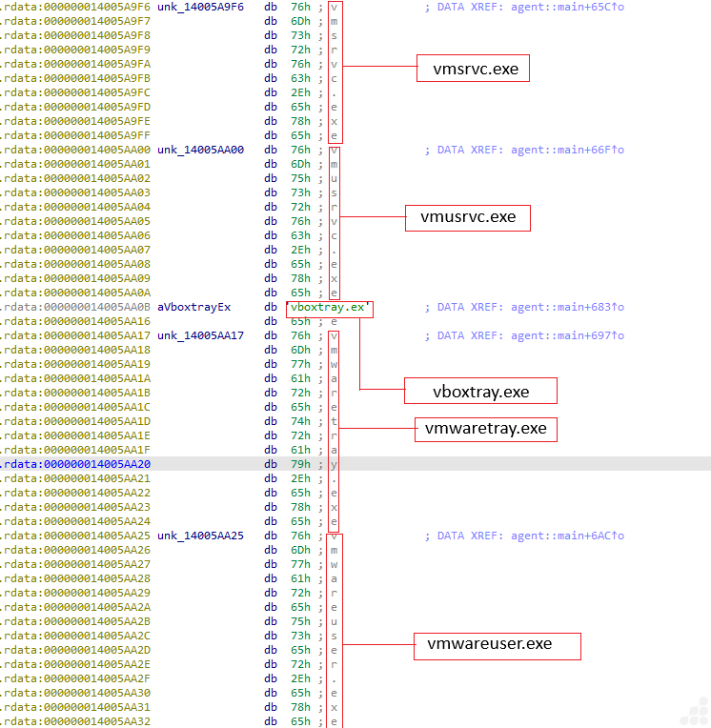Click the unk_14005AA25 label

pos(200,536)
